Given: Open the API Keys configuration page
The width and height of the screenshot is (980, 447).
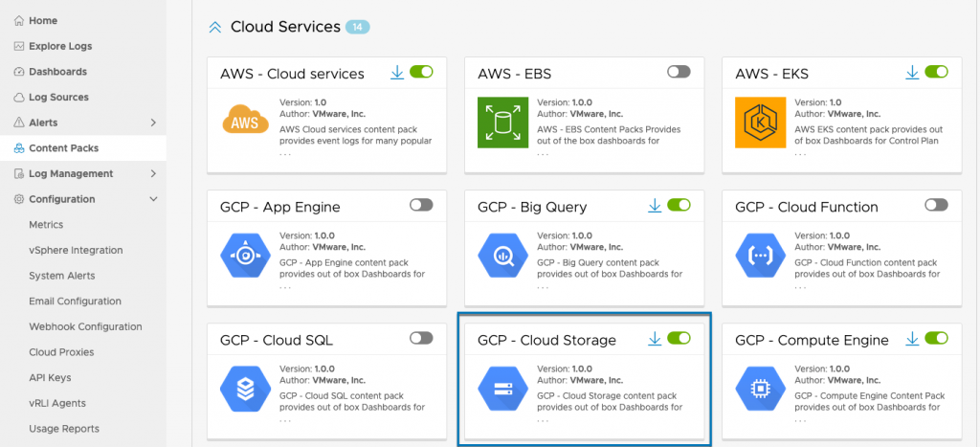Looking at the screenshot, I should tap(50, 377).
